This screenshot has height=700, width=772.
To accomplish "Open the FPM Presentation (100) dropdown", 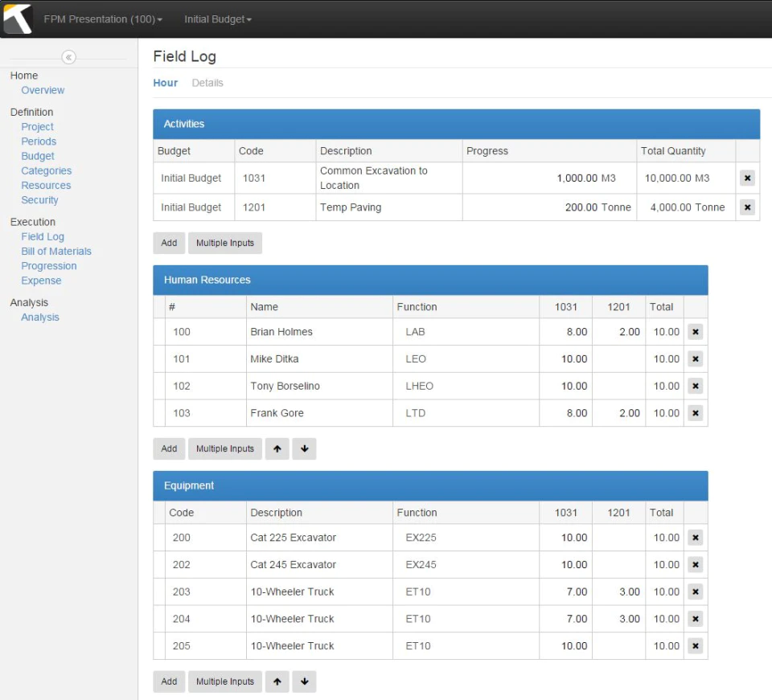I will 103,19.
